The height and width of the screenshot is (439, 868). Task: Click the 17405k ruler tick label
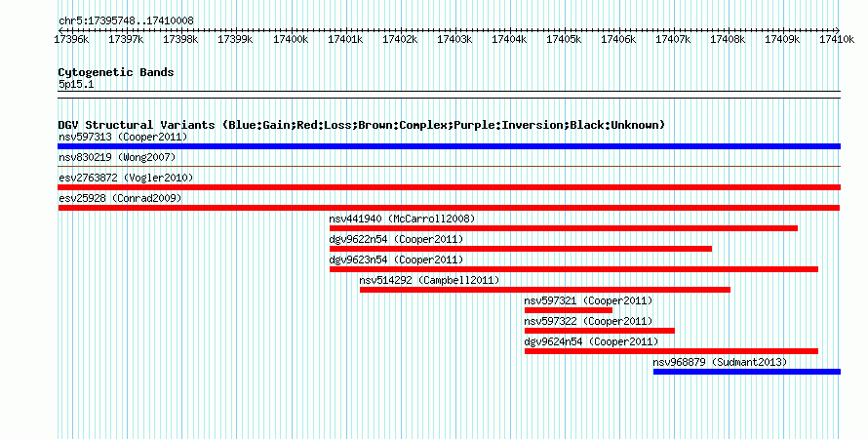(564, 39)
